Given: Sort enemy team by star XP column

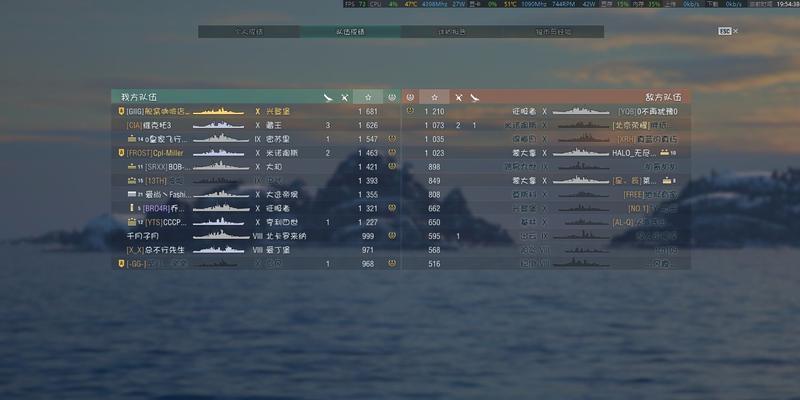Looking at the screenshot, I should pos(434,97).
